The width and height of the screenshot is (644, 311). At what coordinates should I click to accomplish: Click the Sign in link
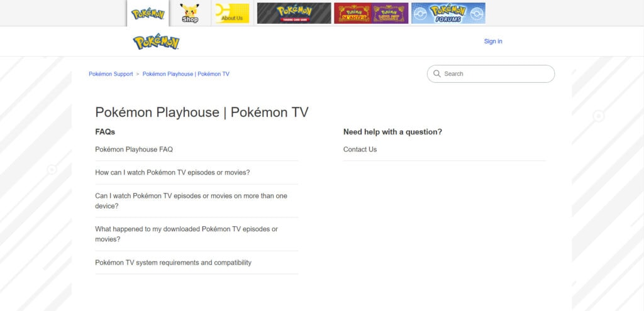[493, 41]
